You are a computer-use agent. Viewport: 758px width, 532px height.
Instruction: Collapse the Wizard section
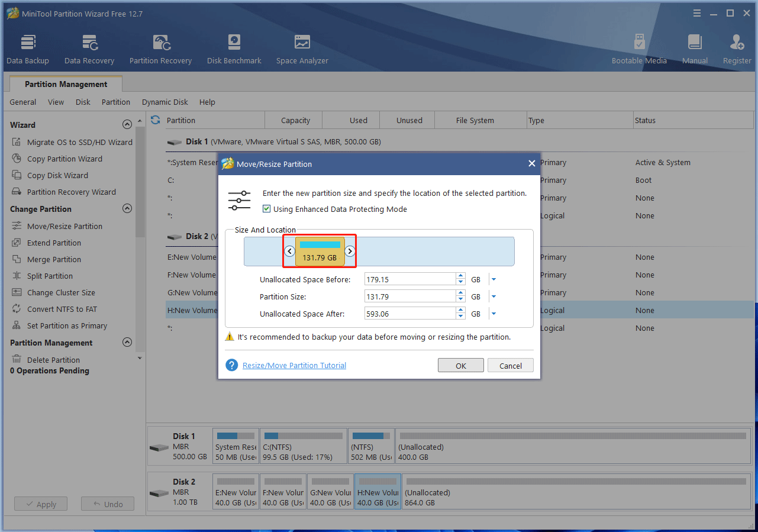click(127, 124)
